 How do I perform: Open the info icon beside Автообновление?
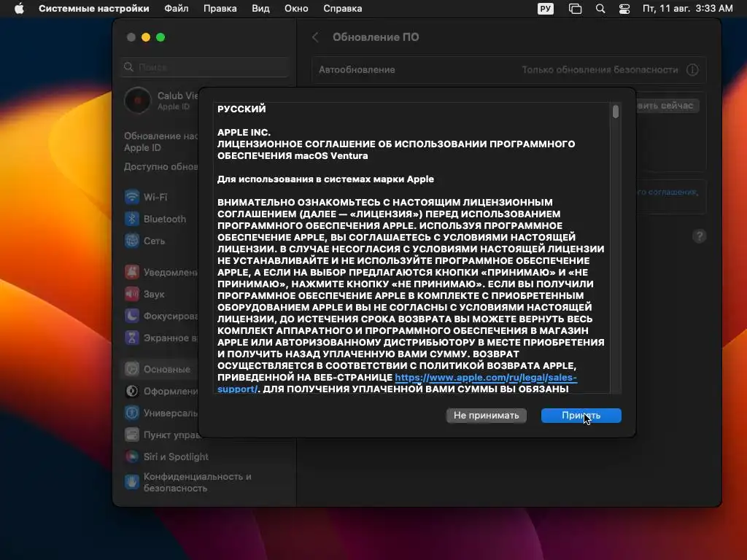pyautogui.click(x=692, y=69)
